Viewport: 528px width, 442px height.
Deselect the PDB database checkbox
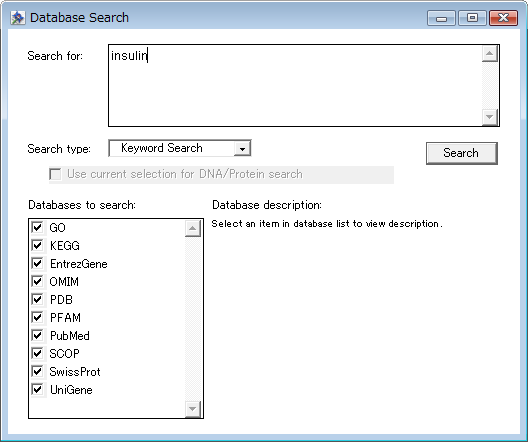(37, 299)
